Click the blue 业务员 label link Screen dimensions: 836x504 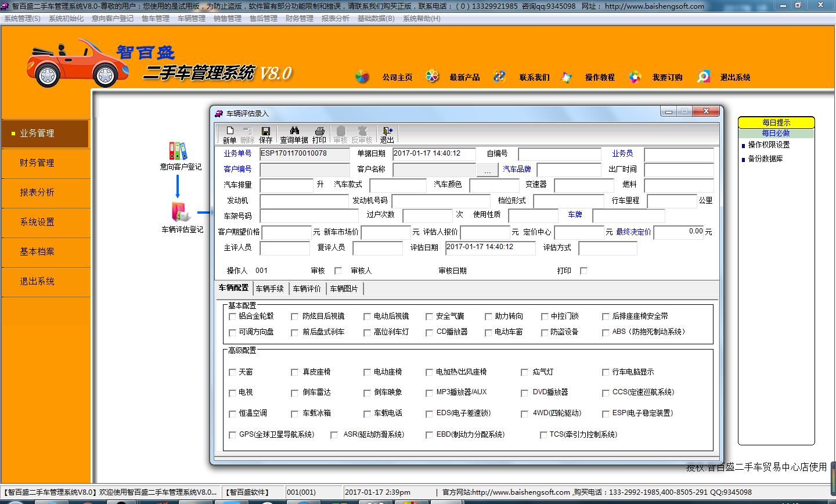(x=622, y=153)
